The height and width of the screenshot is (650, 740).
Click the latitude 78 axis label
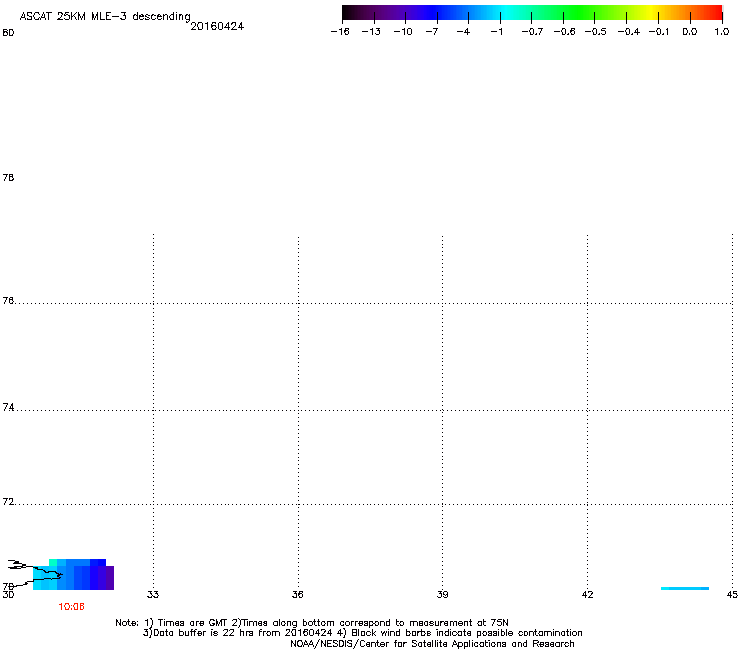[8, 177]
